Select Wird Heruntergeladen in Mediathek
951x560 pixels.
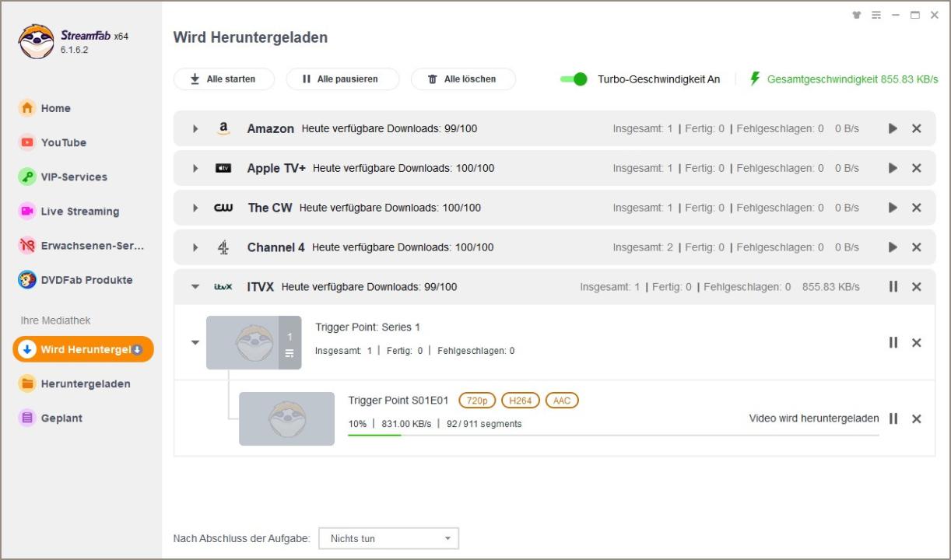(x=83, y=349)
